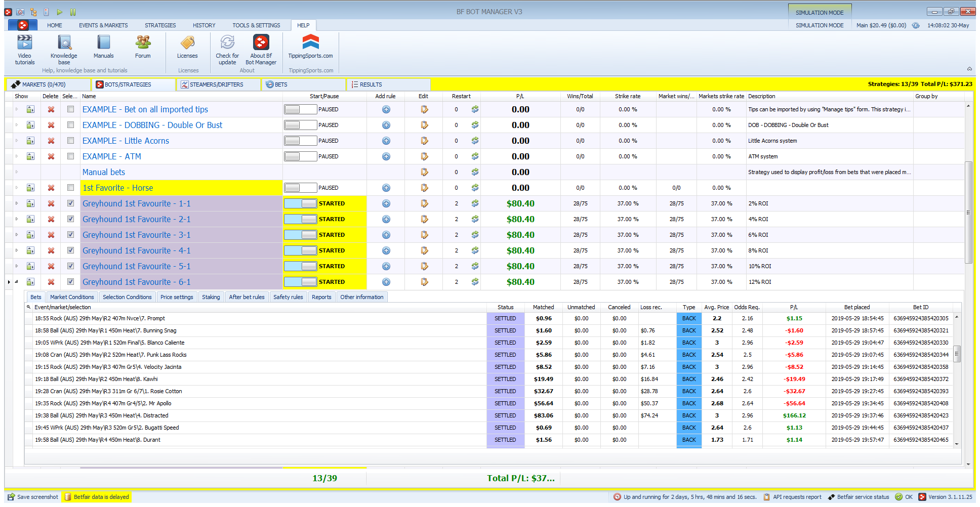
Task: Click the bets grid vertical scrollbar thumb
Action: pyautogui.click(x=957, y=354)
